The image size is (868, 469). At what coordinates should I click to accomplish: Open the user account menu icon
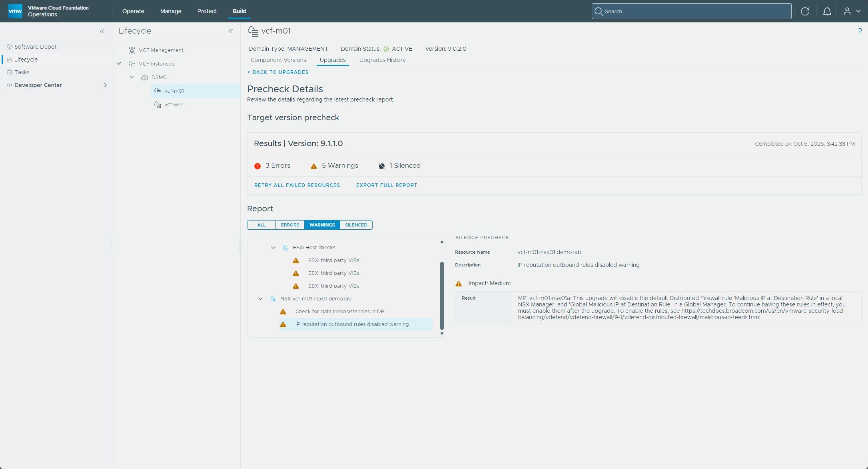coord(852,11)
